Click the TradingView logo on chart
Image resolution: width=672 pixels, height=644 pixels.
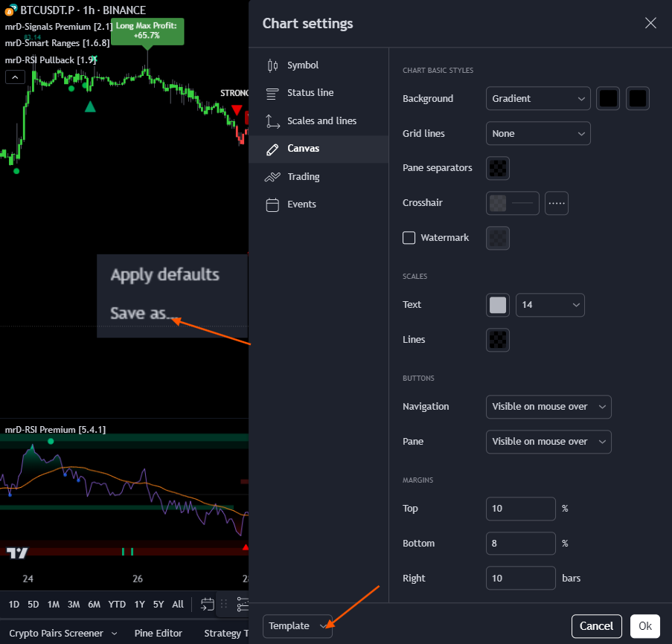[17, 553]
